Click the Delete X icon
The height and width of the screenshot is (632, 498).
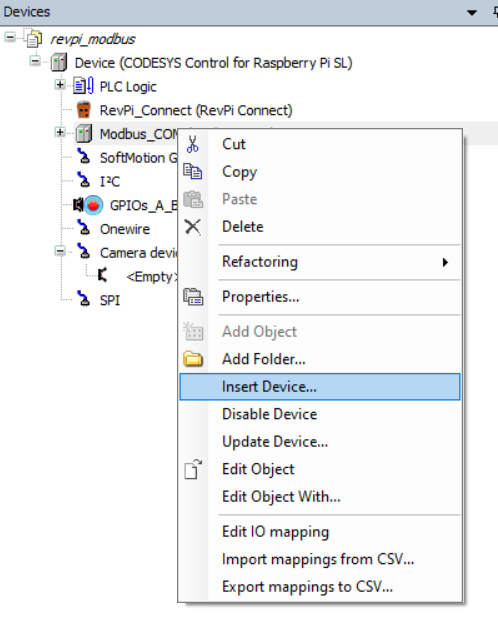tap(193, 227)
